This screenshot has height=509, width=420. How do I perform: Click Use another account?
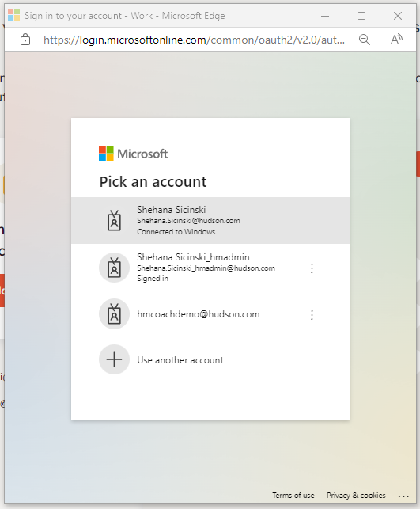click(210, 359)
